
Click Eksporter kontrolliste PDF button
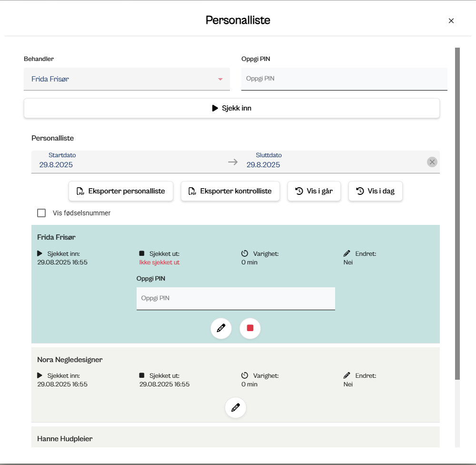coord(230,191)
